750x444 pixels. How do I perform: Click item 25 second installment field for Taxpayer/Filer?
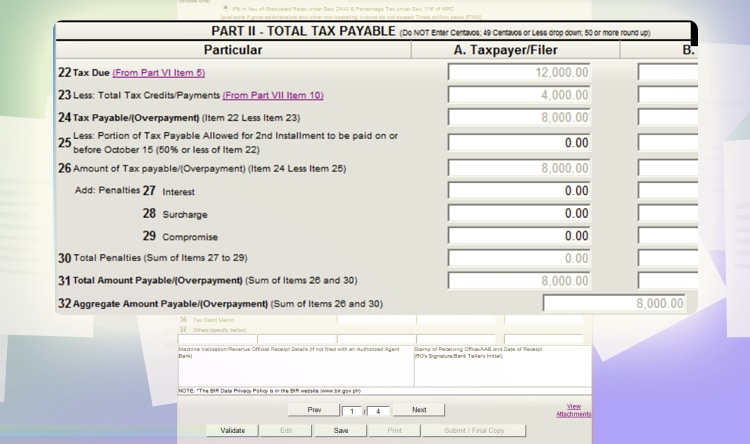point(520,143)
